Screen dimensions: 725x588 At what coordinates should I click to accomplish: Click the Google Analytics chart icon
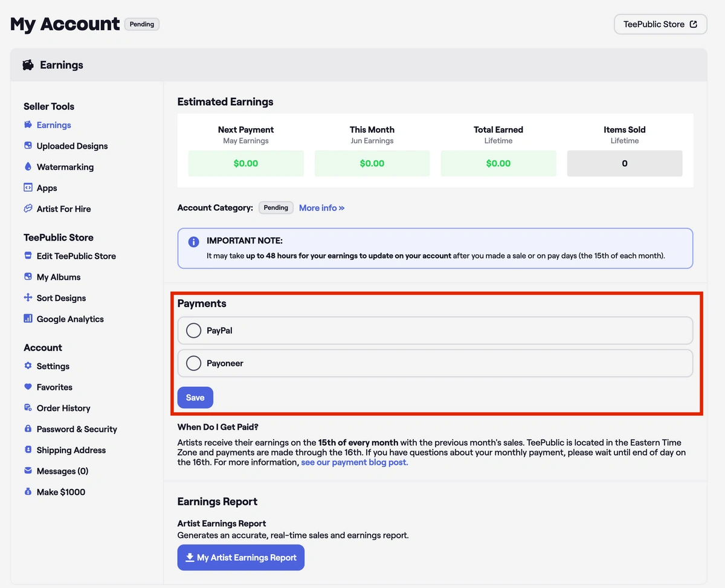pyautogui.click(x=28, y=318)
